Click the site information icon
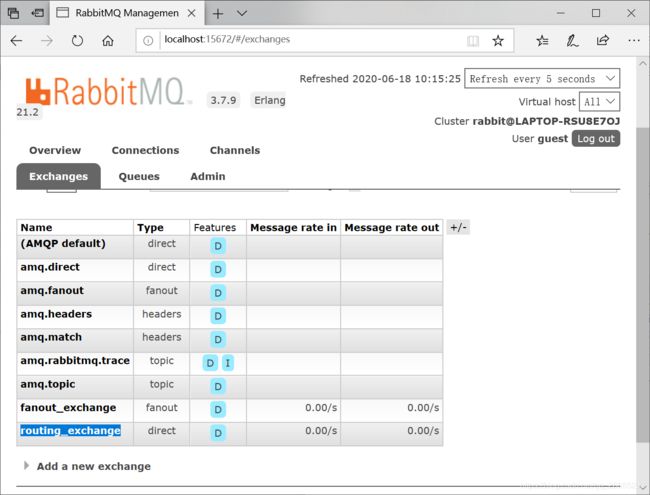Image resolution: width=650 pixels, height=495 pixels. point(148,41)
